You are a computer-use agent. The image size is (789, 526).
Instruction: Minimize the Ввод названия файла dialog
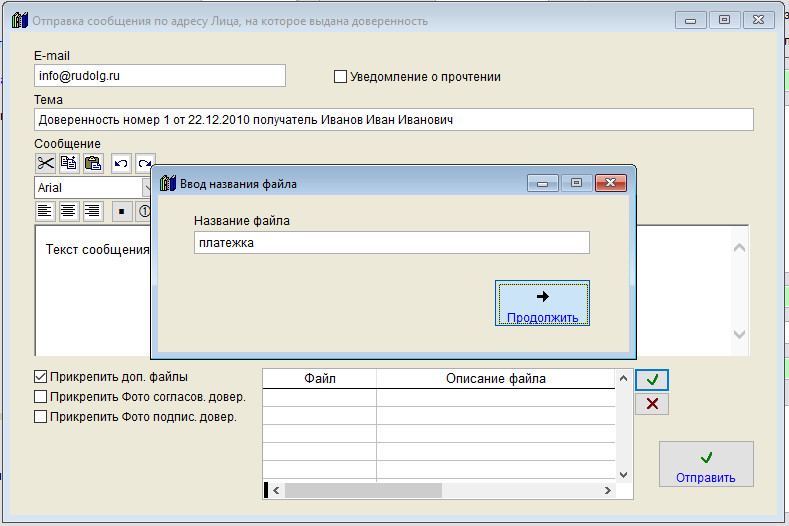tap(542, 183)
